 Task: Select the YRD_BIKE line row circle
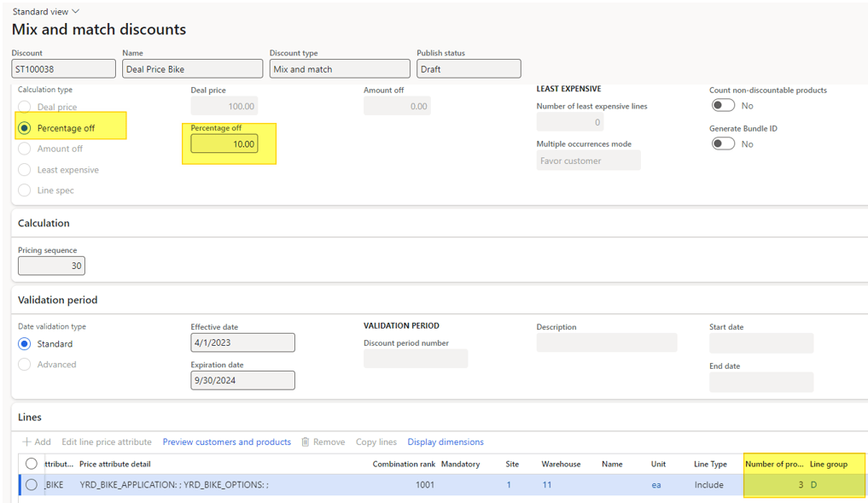[x=31, y=484]
